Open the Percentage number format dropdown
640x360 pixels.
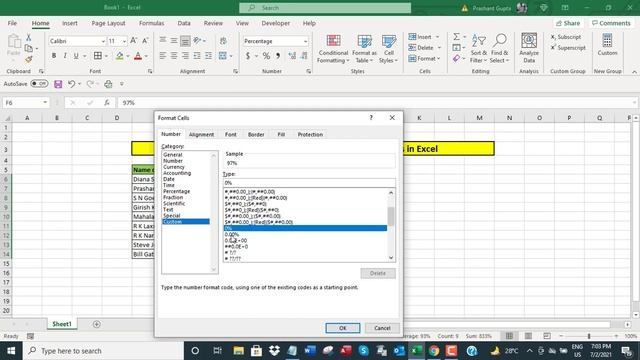[x=305, y=41]
